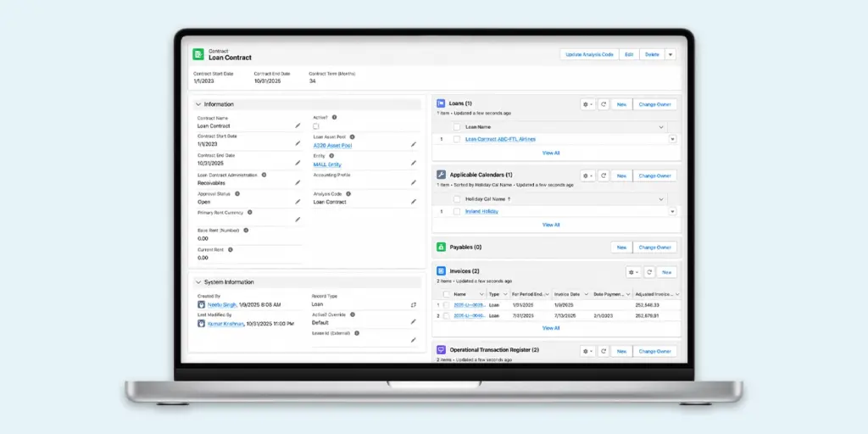Viewport: 868px width, 434px height.
Task: Click the Applicable Calendars wrench icon
Action: [x=441, y=175]
